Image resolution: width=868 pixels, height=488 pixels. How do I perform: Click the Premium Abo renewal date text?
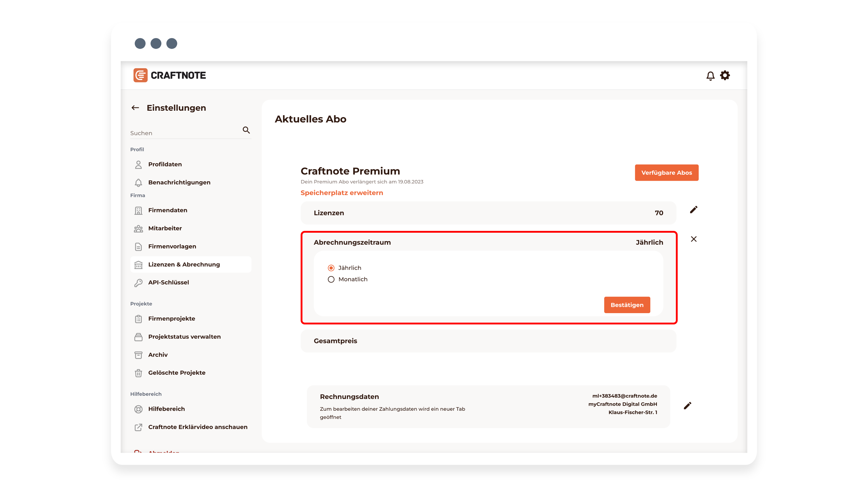[362, 182]
